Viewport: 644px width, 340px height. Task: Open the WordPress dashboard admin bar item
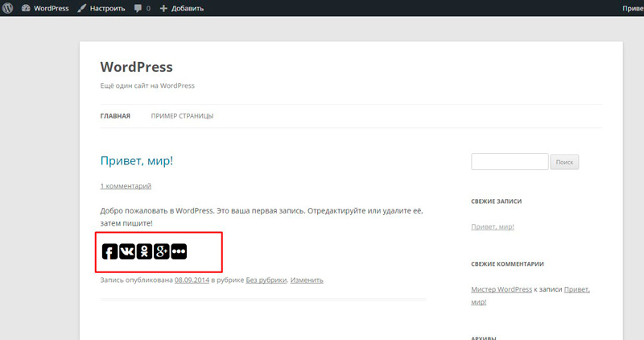[45, 8]
